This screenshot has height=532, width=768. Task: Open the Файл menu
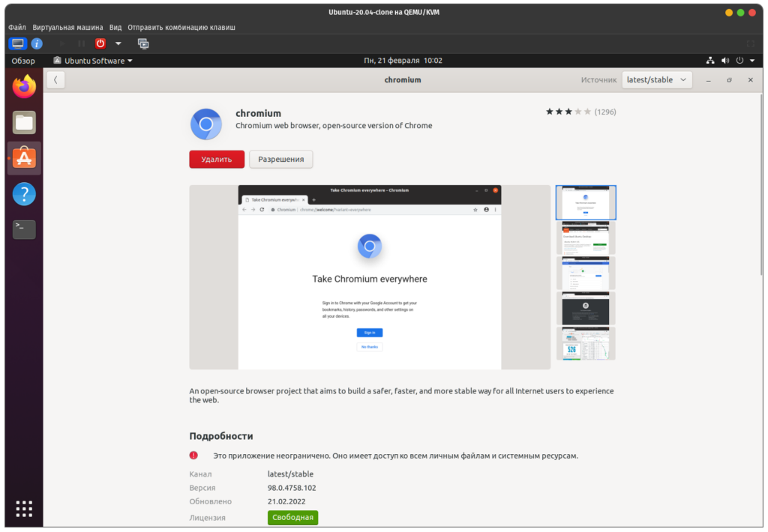point(17,27)
